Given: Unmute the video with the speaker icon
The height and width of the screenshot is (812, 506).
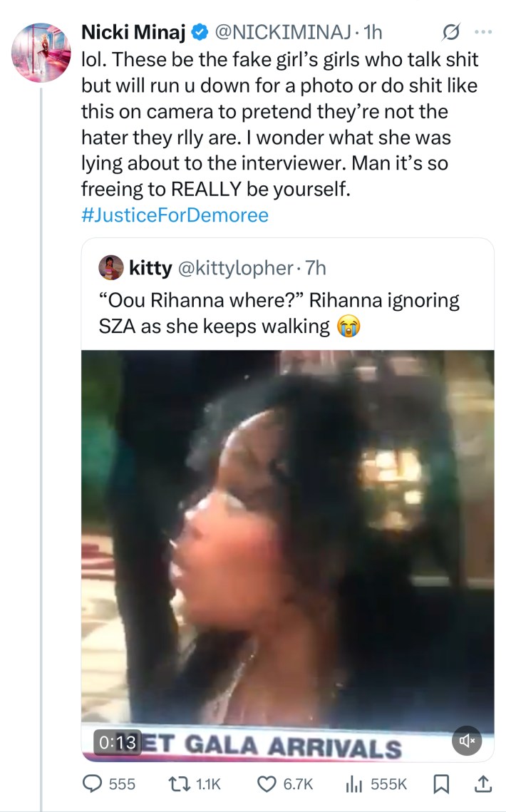Looking at the screenshot, I should point(467,741).
